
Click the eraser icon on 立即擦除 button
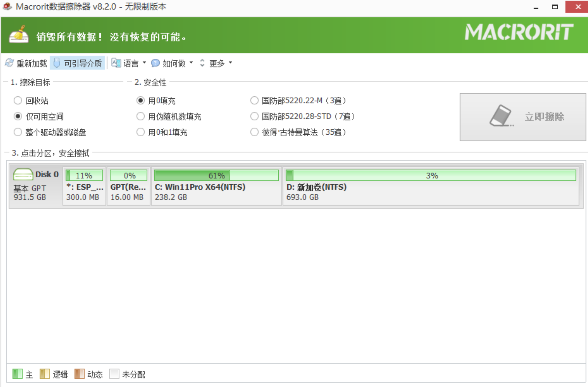tap(501, 116)
